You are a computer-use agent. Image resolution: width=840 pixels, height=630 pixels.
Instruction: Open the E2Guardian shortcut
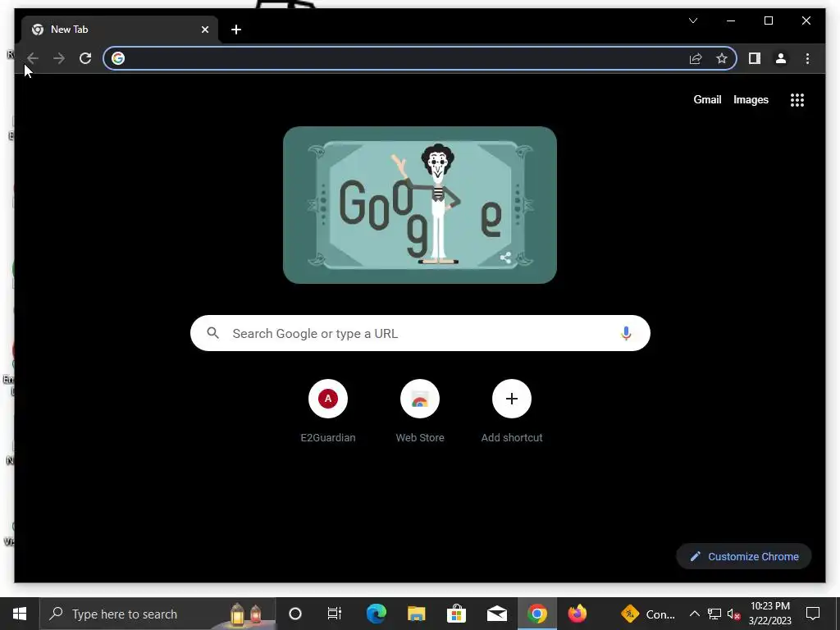[328, 412]
